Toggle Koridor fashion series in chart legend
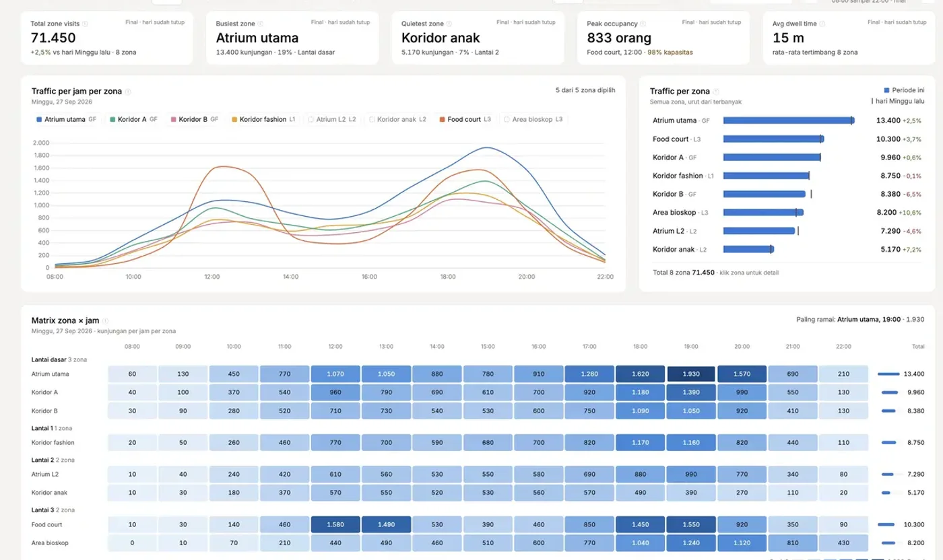 (x=263, y=119)
